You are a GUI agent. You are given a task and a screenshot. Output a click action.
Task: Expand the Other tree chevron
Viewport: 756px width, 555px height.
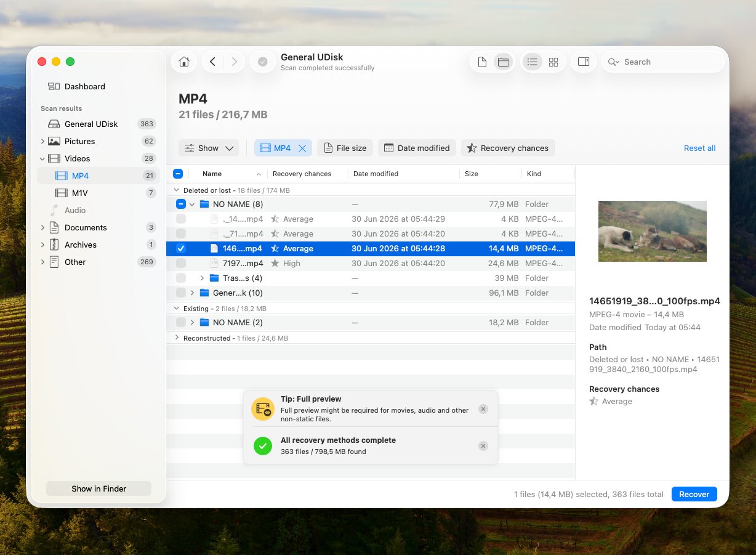click(x=42, y=262)
